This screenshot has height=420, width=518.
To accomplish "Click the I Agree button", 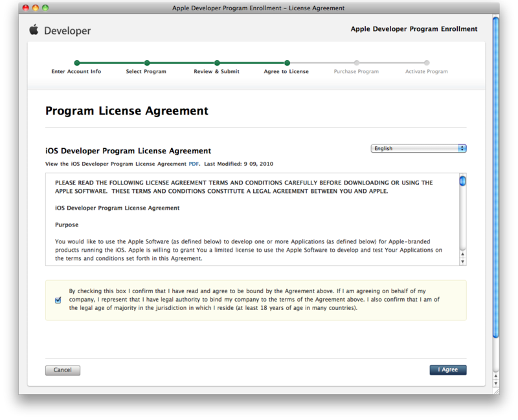I will [x=447, y=370].
